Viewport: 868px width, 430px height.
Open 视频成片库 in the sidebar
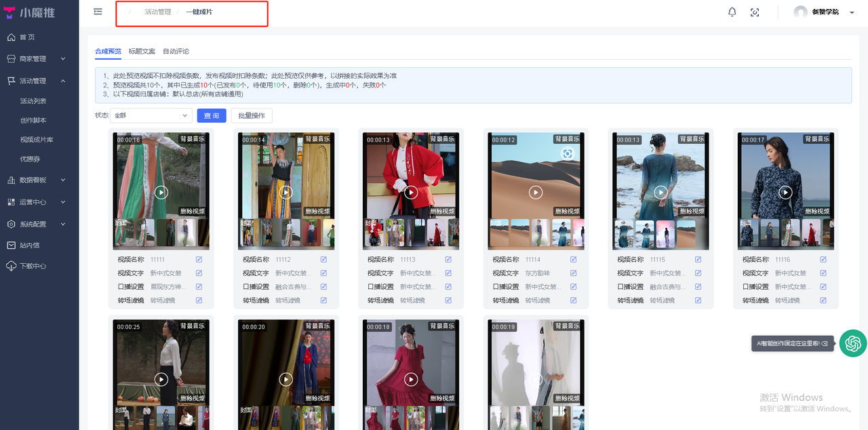pos(37,140)
